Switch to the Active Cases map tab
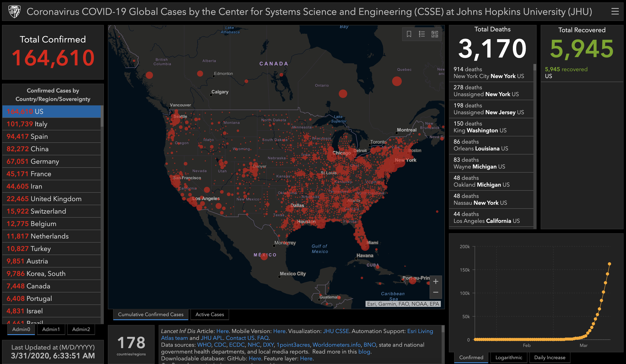 tap(209, 314)
